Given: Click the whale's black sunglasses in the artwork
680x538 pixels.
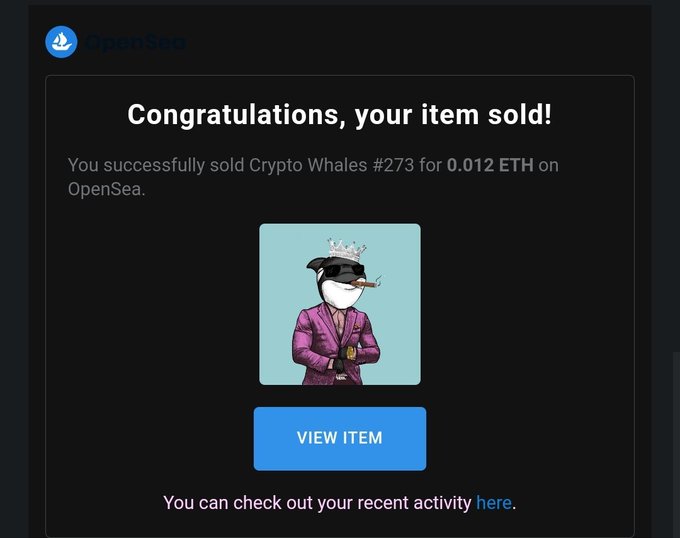Looking at the screenshot, I should click(344, 271).
